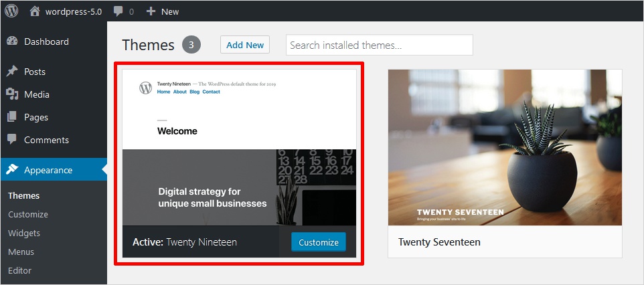Click the home icon beside wordpress-5.0
Screen dimensions: 644x285
(x=35, y=11)
